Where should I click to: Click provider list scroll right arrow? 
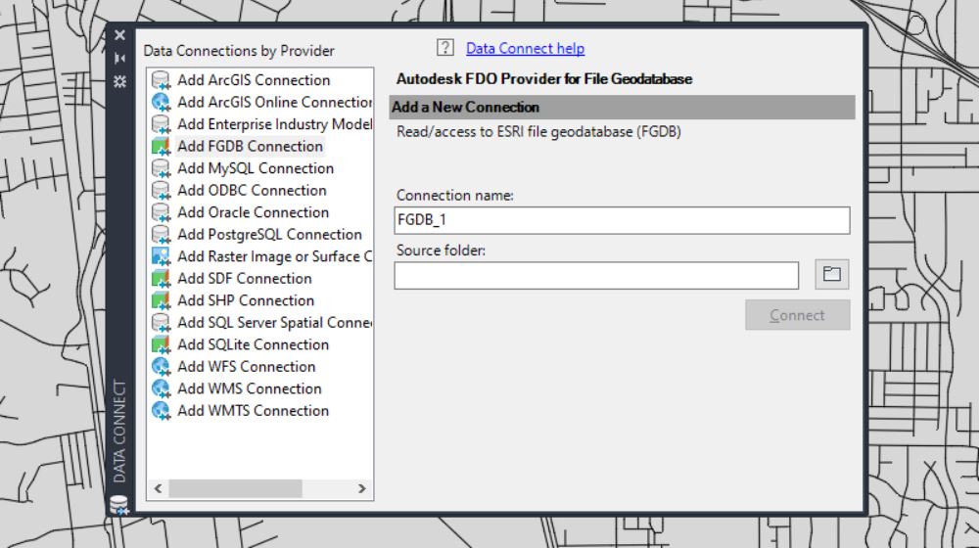coord(362,488)
